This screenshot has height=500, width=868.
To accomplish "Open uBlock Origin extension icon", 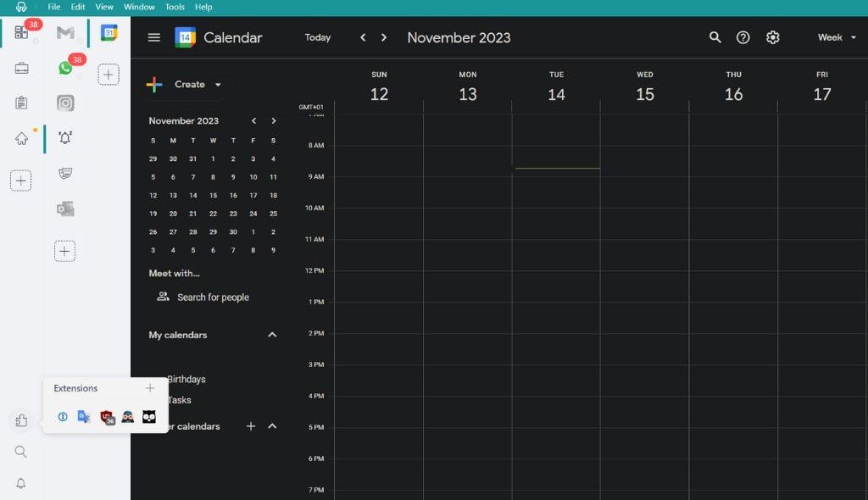I will point(107,418).
